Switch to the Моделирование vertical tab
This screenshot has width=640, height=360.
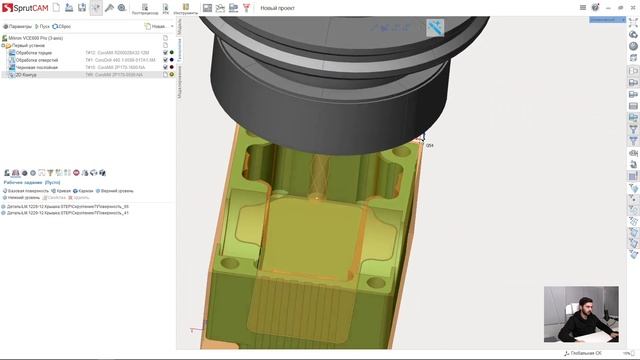pos(180,82)
